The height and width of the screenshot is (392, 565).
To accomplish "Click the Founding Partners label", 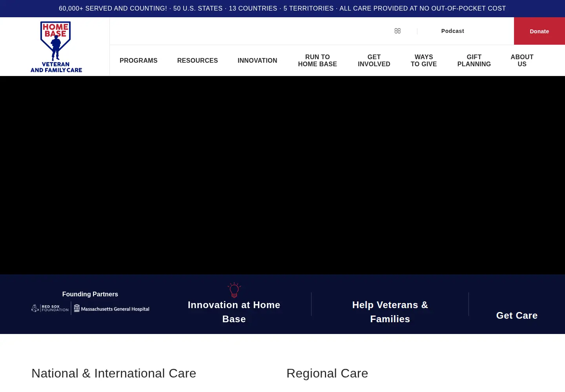I will point(90,294).
